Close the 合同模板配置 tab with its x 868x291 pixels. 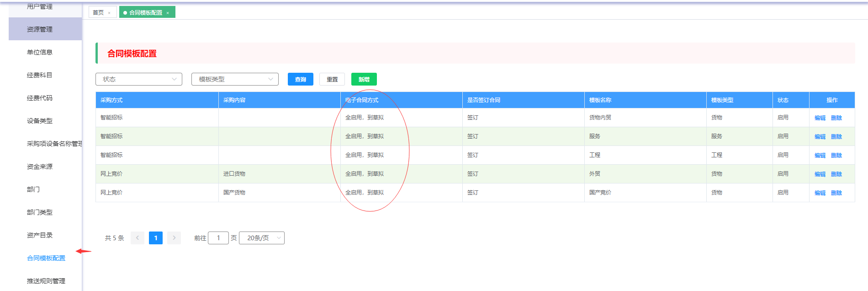pyautogui.click(x=168, y=13)
